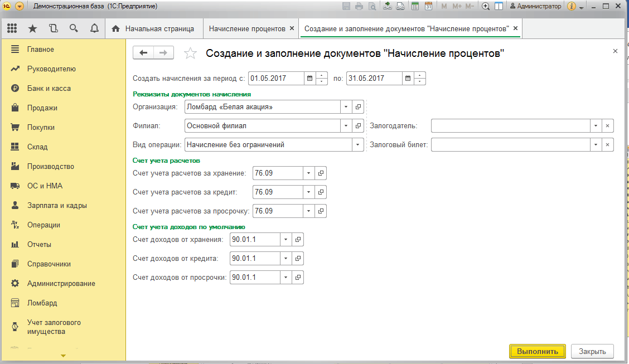Open the sections menu grid icon
This screenshot has height=364, width=629.
[12, 28]
